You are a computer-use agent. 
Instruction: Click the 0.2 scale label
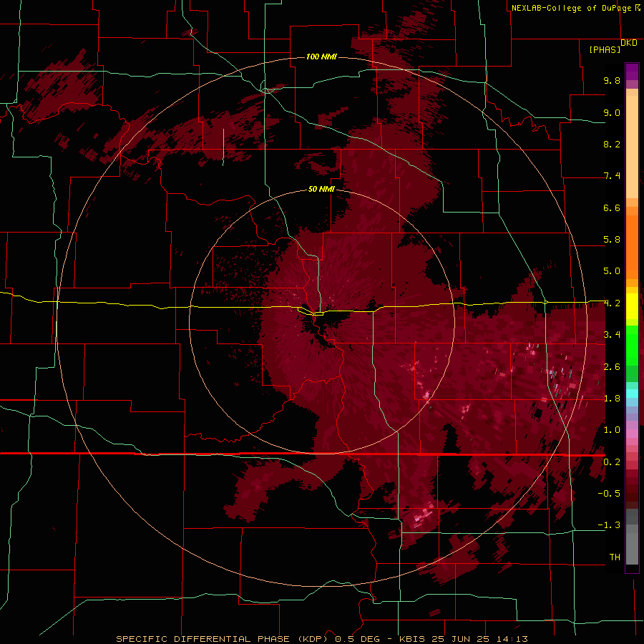pos(612,462)
